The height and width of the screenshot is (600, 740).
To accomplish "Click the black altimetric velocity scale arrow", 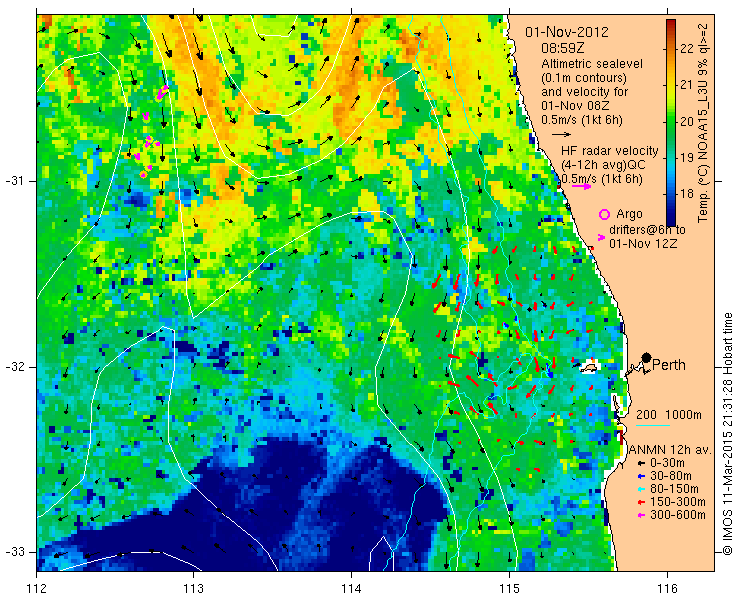I will pyautogui.click(x=562, y=135).
